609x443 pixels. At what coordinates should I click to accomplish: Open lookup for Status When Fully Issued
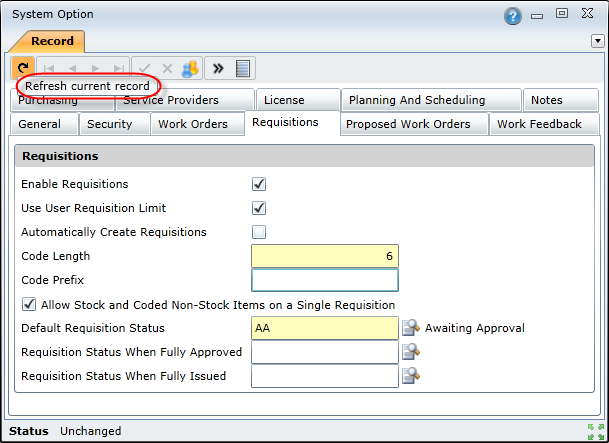411,376
